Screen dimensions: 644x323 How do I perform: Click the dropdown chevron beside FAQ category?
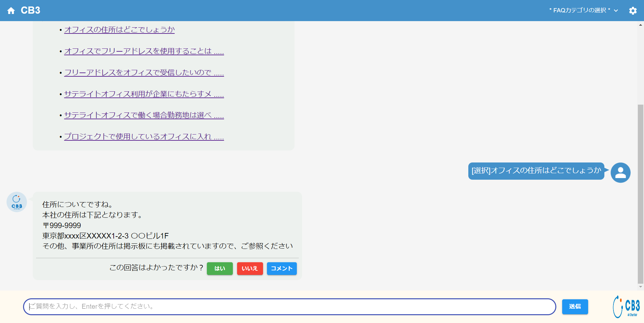(x=616, y=11)
